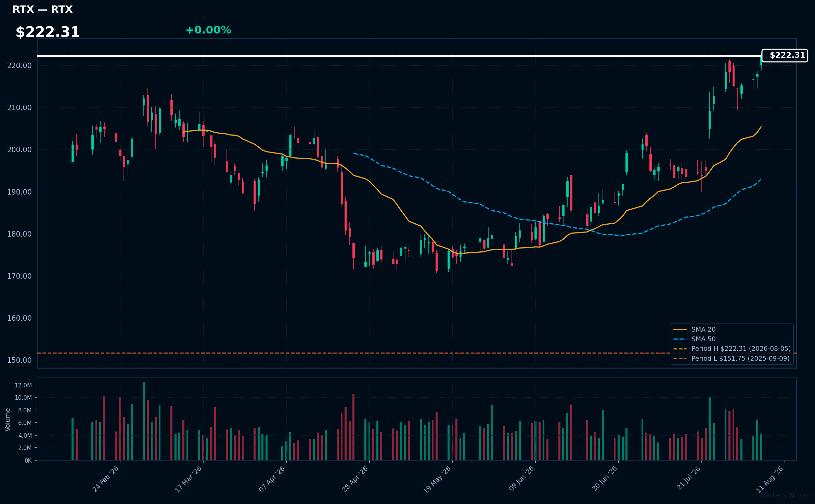Select the 220.00 price axis label
Viewport: 815px width, 504px height.
[20, 65]
